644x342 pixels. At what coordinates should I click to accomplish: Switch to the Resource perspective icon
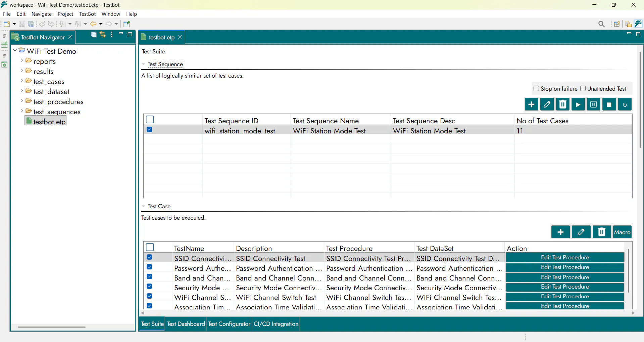point(629,24)
